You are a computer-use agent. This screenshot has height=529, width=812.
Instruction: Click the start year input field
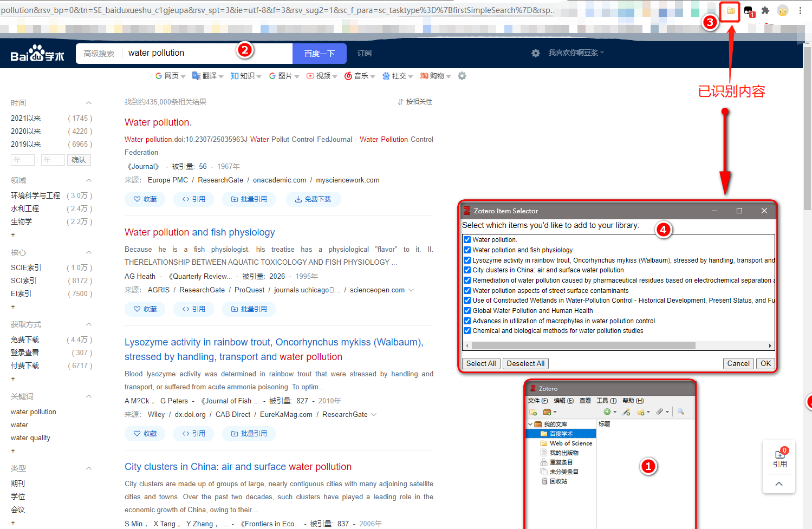pos(23,160)
